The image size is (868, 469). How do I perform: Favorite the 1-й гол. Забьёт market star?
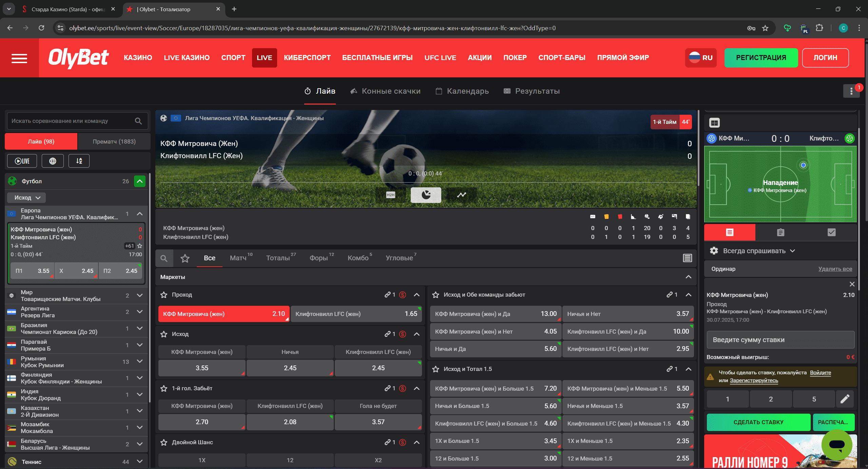click(164, 389)
